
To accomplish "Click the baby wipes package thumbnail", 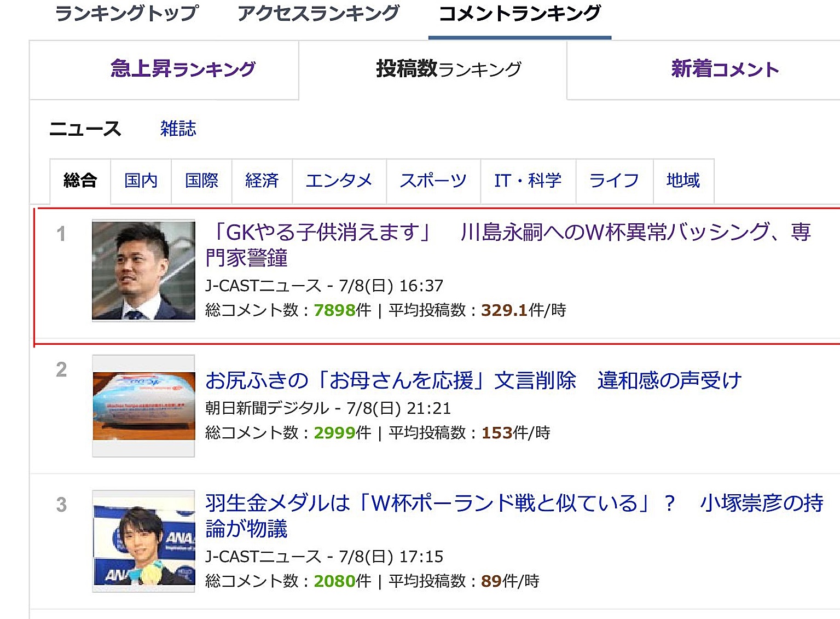I will click(143, 406).
